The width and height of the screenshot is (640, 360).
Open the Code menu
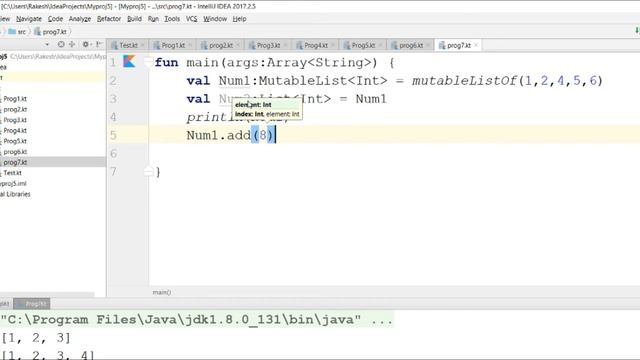55,19
